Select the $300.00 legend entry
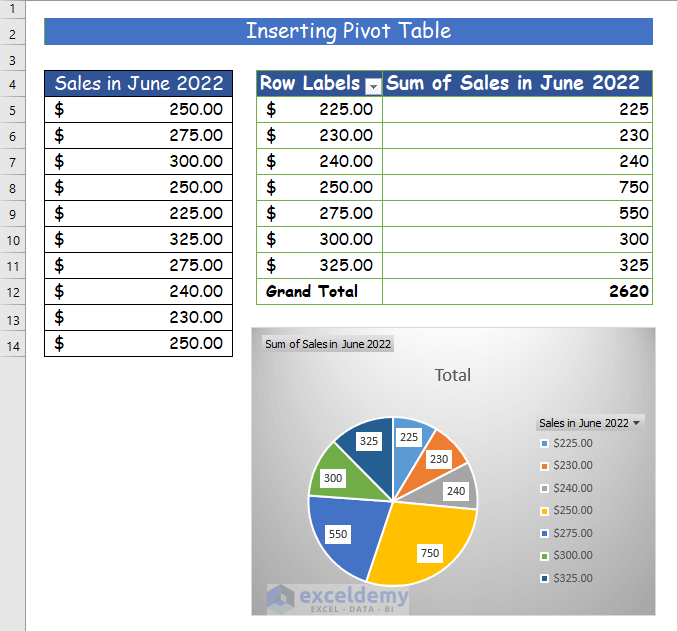Image resolution: width=677 pixels, height=631 pixels. click(x=567, y=555)
